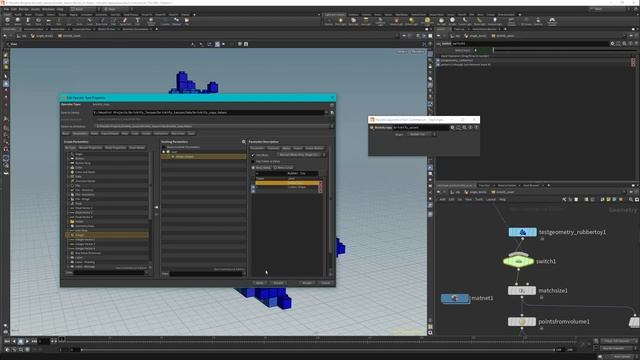Select the Point Light shelf tool
Image resolution: width=640 pixels, height=360 pixels.
[x=341, y=21]
